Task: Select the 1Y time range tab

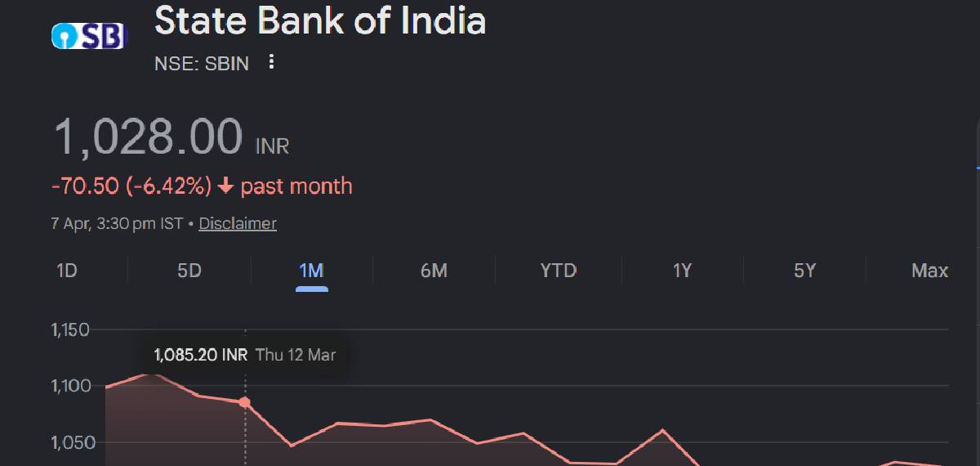Action: 682,271
